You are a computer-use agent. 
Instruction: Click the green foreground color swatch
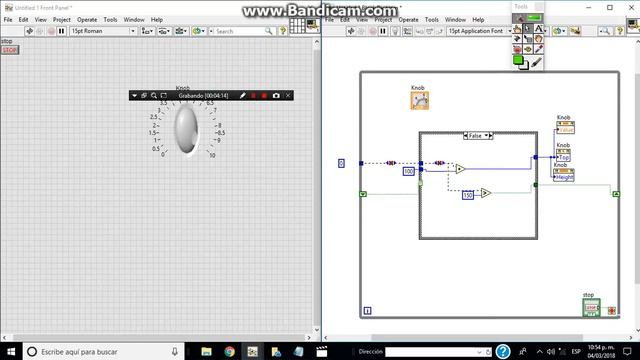518,60
